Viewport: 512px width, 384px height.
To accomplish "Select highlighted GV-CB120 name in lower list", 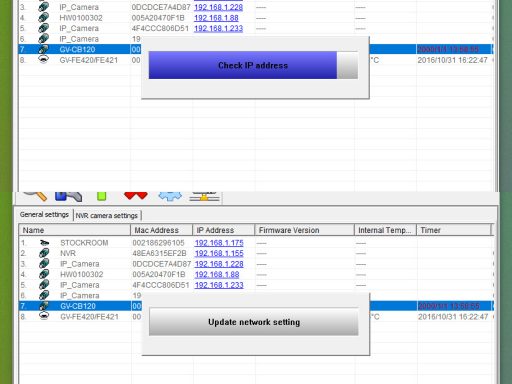I will 78,306.
